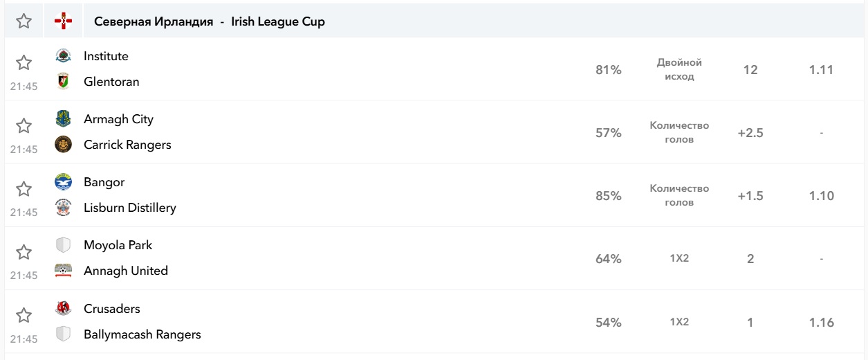Mark Crusaders match as favorite
This screenshot has width=868, height=360.
coord(24,316)
